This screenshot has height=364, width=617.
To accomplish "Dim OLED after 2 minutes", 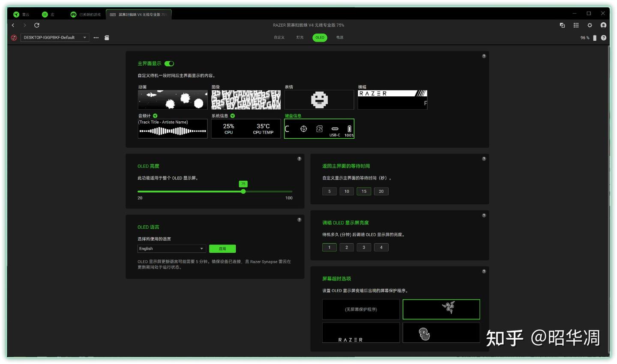I will [347, 248].
